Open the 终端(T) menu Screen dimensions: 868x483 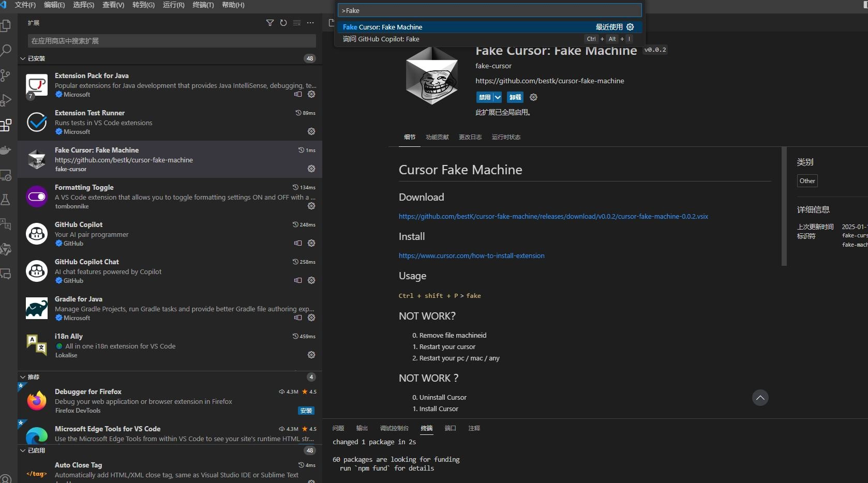click(203, 5)
